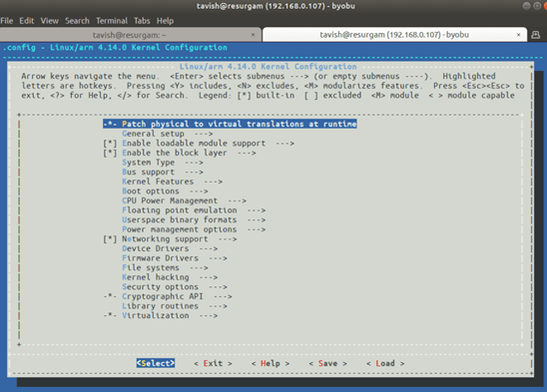Click the <Select> button
Image resolution: width=547 pixels, height=392 pixels.
tap(156, 363)
